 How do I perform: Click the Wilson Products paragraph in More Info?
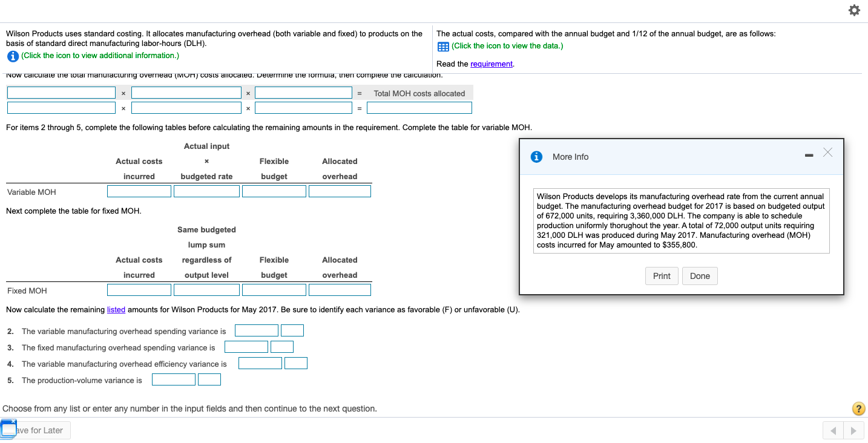(681, 221)
